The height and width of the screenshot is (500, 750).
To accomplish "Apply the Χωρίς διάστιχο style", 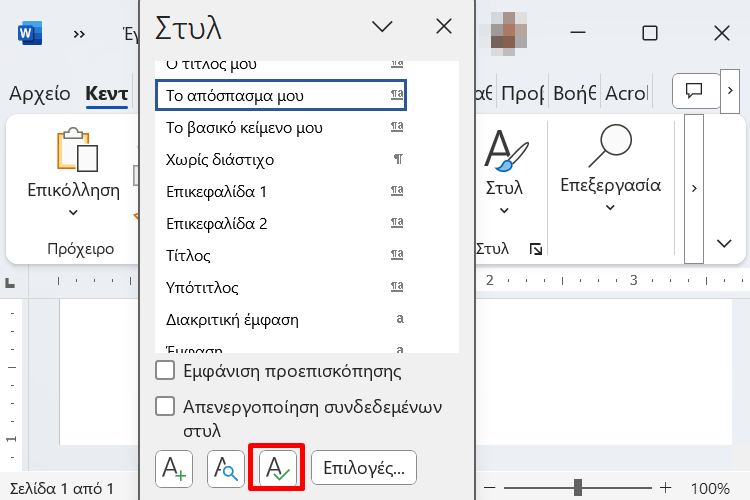I will 220,160.
